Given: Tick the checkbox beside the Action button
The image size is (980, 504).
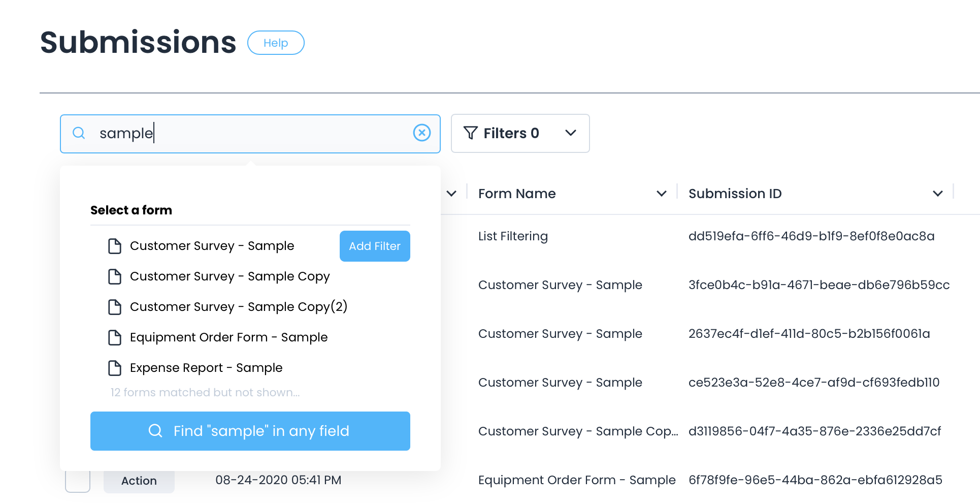Looking at the screenshot, I should (x=78, y=481).
